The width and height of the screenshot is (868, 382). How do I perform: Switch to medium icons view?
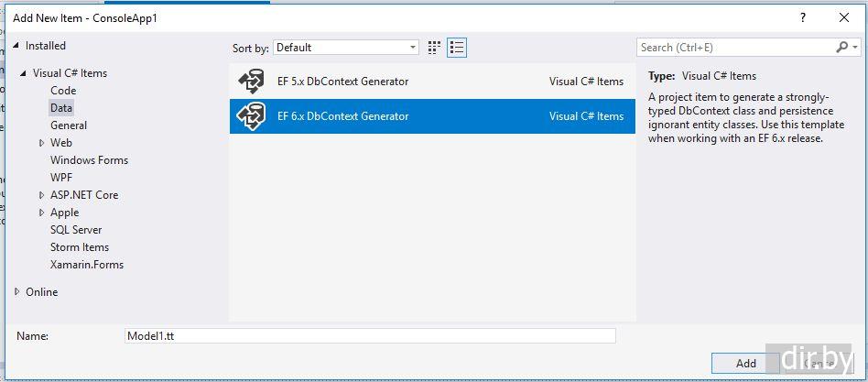point(435,48)
